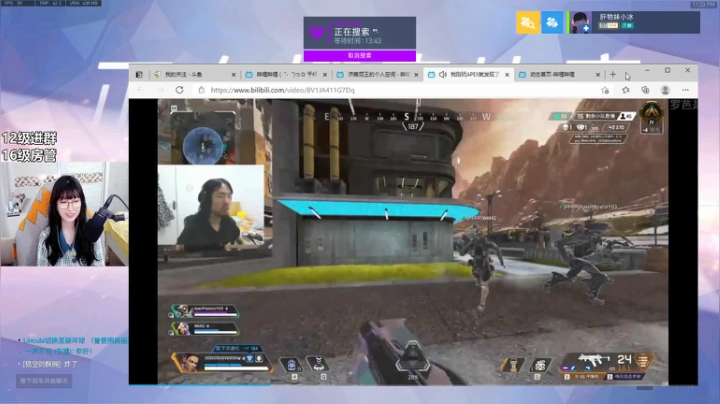Click the player name 肝物妹小冰
This screenshot has height=404, width=720.
[x=616, y=17]
